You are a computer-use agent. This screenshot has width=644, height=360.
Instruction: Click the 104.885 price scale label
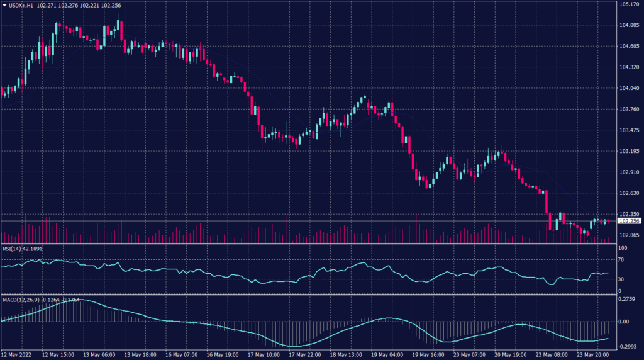[630, 25]
